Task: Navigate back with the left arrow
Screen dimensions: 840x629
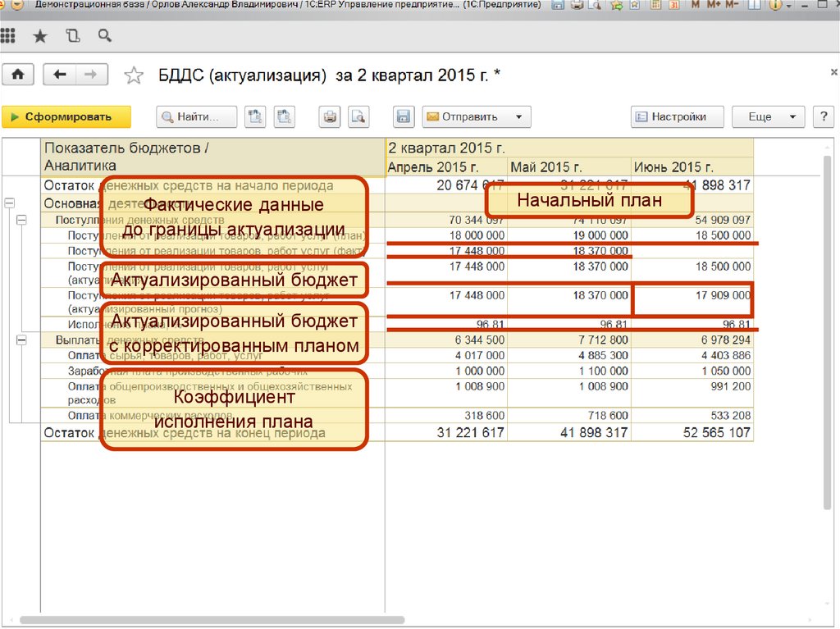Action: (59, 75)
